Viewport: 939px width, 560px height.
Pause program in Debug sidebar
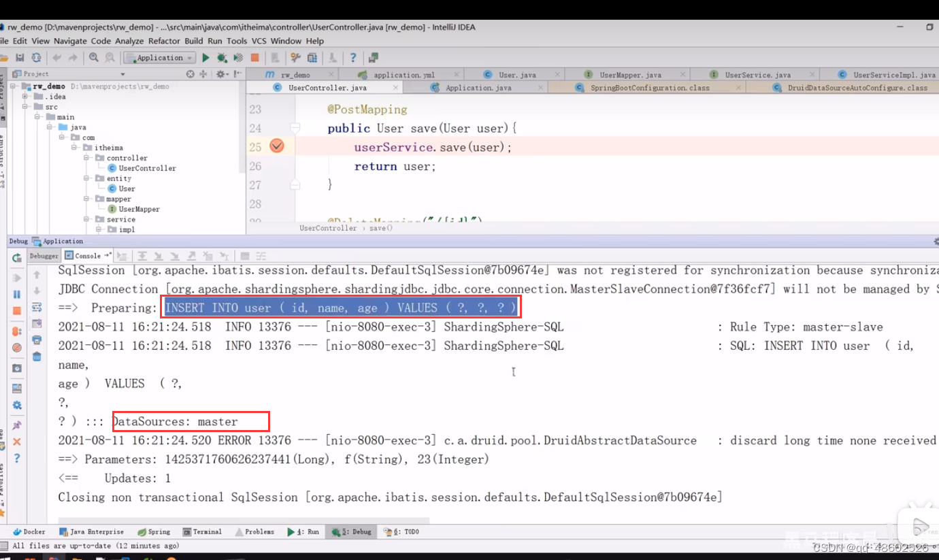17,295
